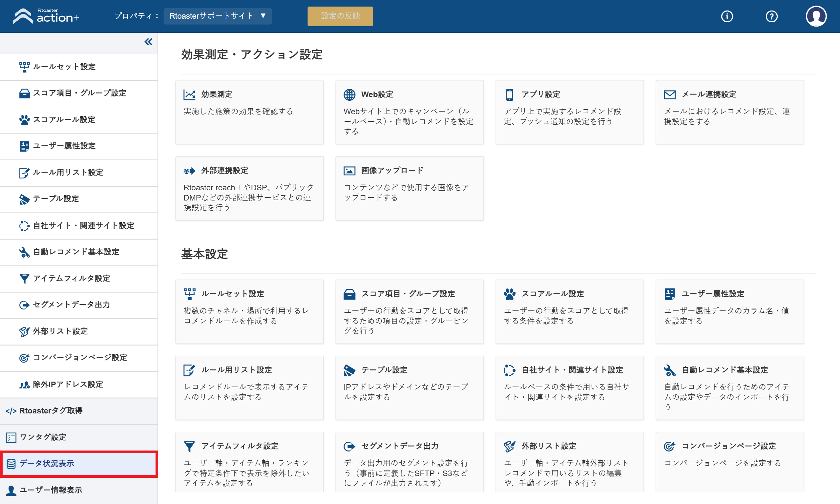Click sidebar アイテムフィルタ設定 funnel icon
The height and width of the screenshot is (504, 840).
click(x=24, y=279)
